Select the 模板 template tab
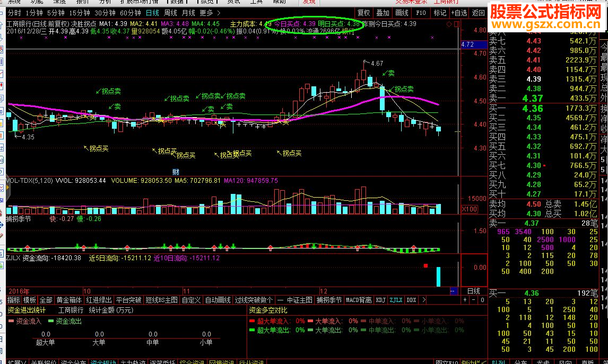 coord(30,300)
